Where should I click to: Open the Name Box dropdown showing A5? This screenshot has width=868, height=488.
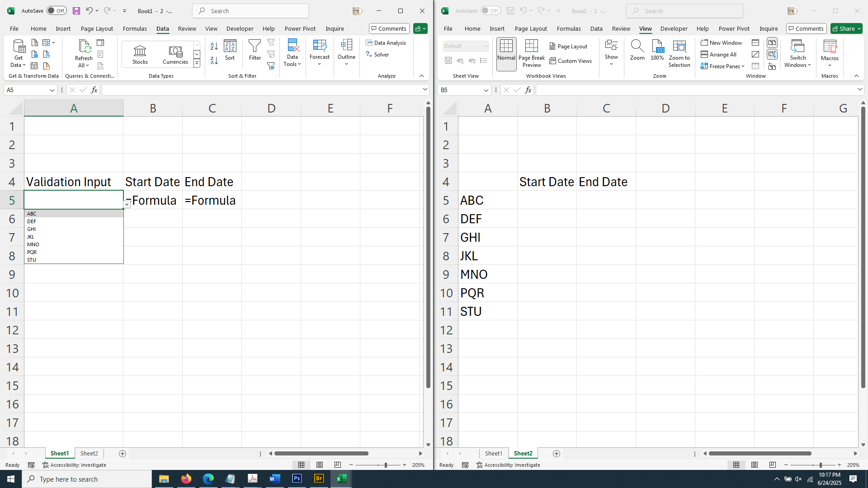pos(52,90)
